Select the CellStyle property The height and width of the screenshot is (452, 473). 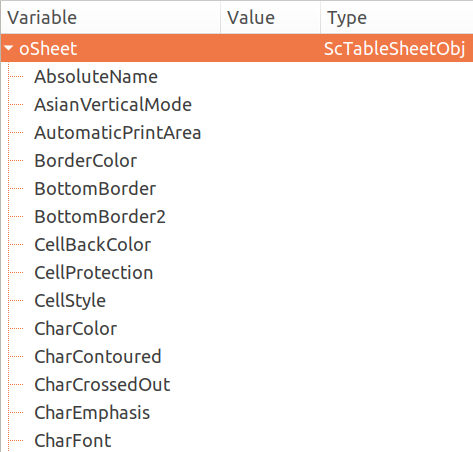point(70,301)
